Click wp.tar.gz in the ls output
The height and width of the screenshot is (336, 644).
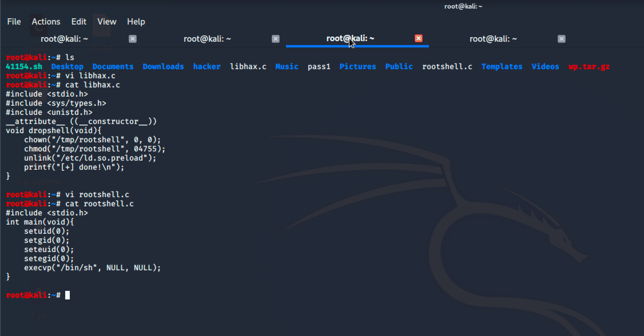click(x=589, y=67)
